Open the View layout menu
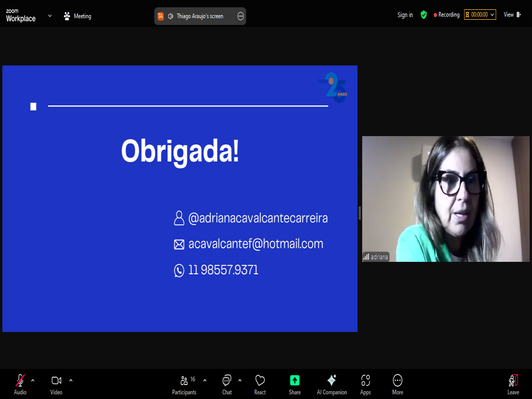This screenshot has height=399, width=532. pyautogui.click(x=511, y=15)
